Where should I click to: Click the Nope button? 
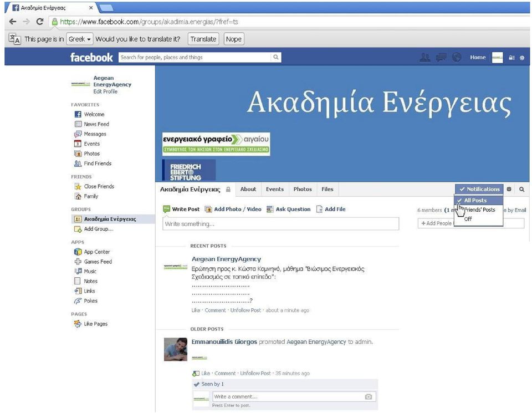point(234,39)
